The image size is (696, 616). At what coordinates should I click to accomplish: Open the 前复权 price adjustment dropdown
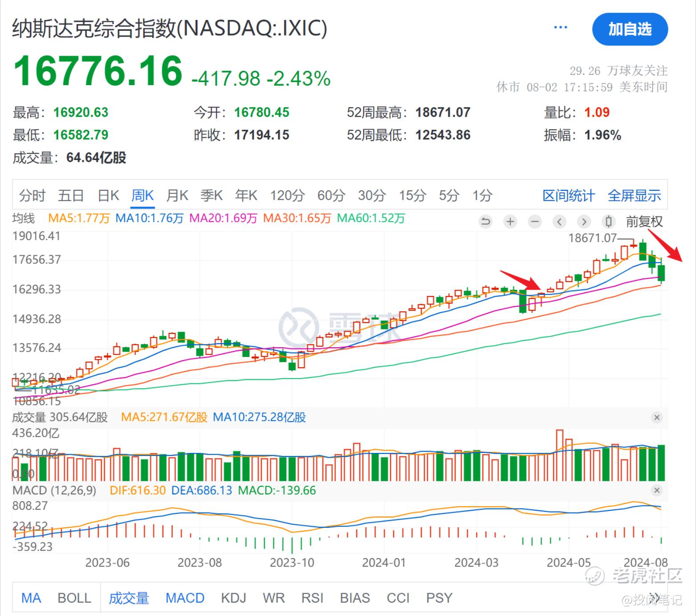coord(644,222)
